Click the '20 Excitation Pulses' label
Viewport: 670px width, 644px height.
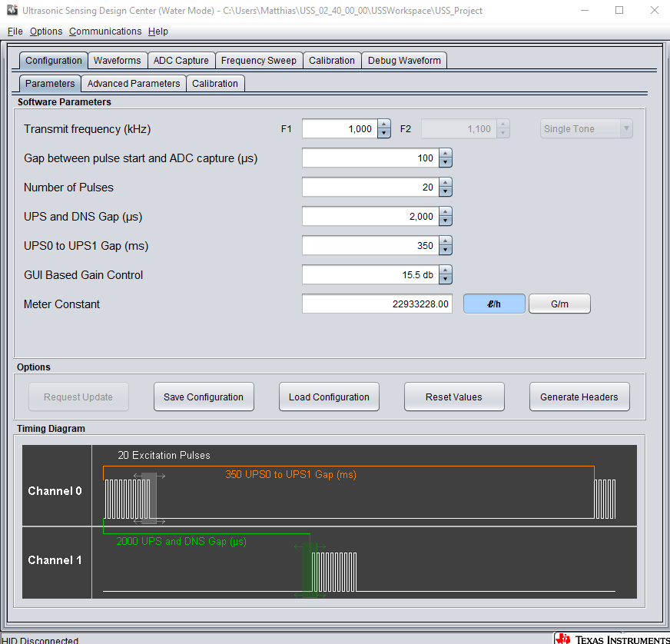pos(164,455)
